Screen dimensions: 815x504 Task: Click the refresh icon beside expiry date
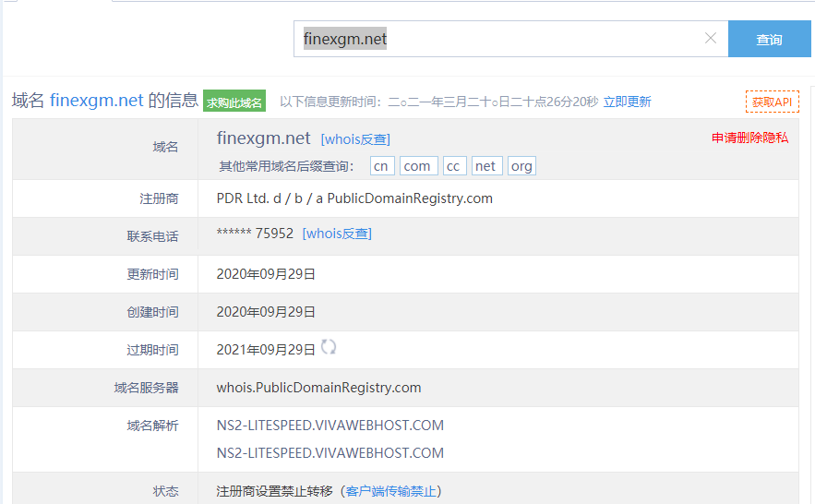pyautogui.click(x=329, y=348)
